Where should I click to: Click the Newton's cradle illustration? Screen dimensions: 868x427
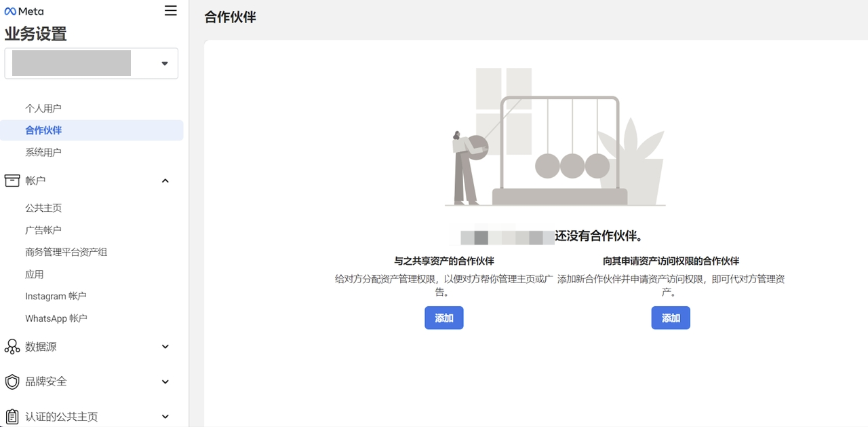pyautogui.click(x=555, y=136)
